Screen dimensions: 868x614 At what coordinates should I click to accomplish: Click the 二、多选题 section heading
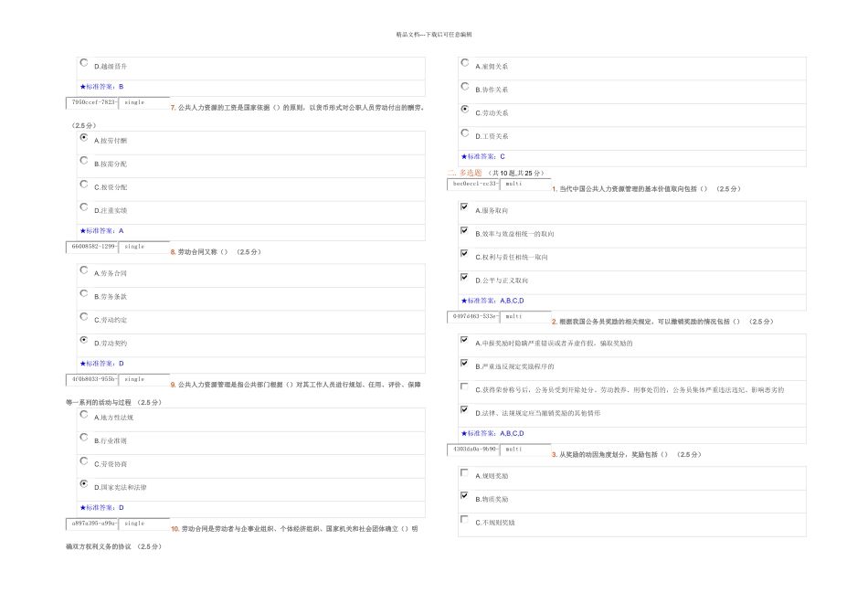point(465,173)
